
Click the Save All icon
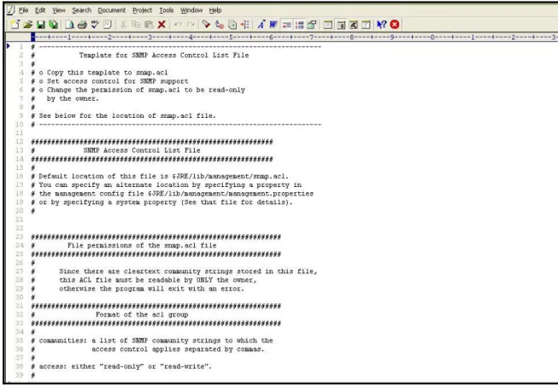[x=53, y=25]
